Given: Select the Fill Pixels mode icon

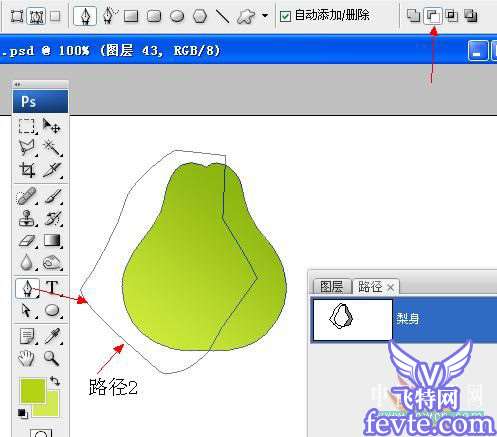Looking at the screenshot, I should (55, 16).
